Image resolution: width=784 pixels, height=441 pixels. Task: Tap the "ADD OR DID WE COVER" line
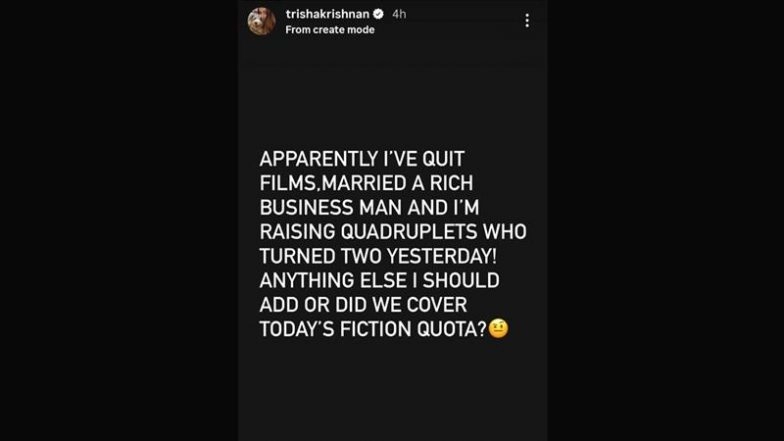(x=363, y=304)
